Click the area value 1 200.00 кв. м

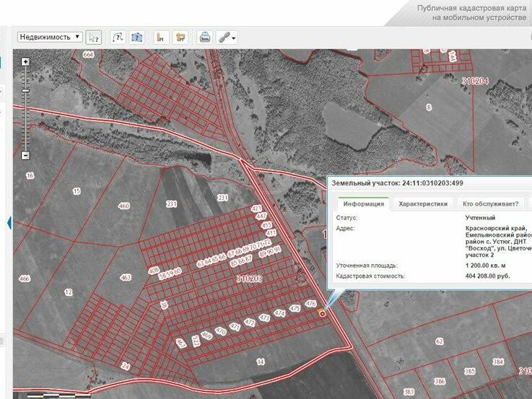(x=485, y=266)
